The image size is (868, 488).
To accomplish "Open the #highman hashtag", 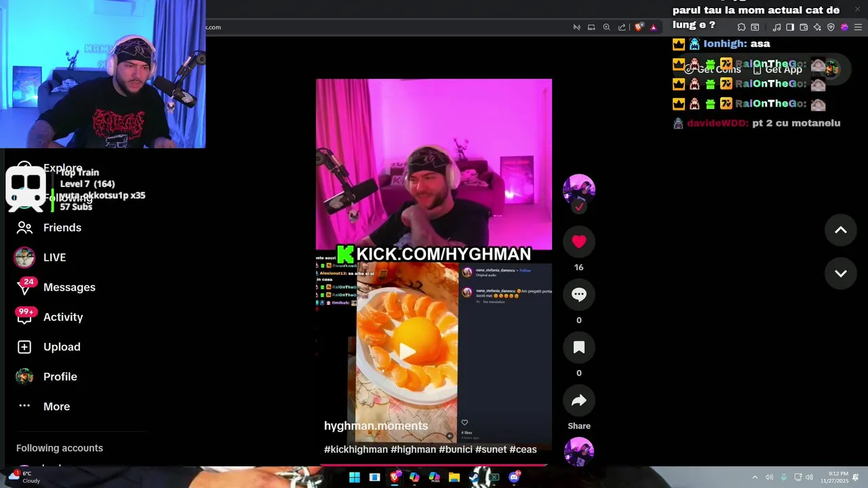I will 414,449.
